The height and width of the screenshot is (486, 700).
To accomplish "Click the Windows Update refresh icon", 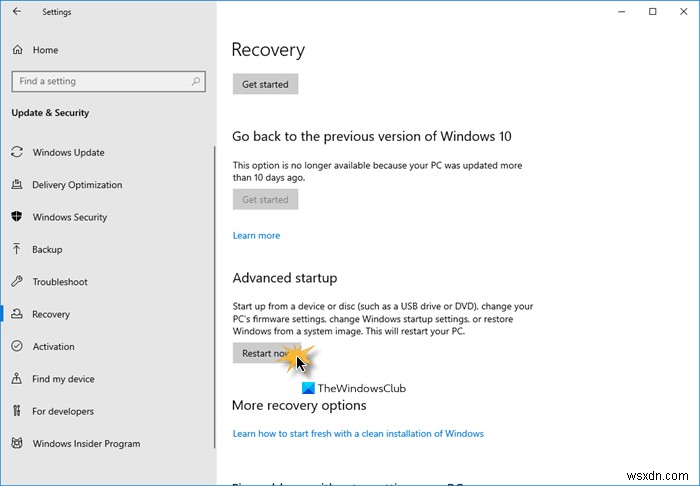I will 17,152.
